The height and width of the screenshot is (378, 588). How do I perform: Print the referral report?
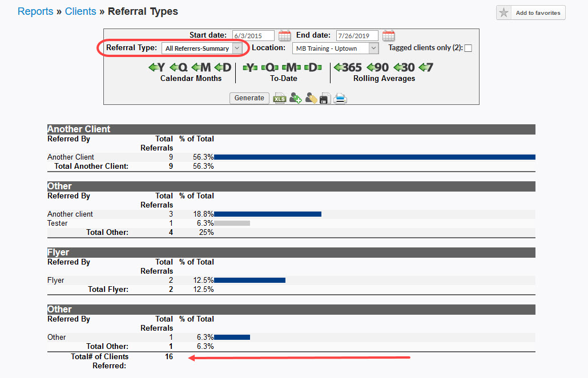[340, 98]
